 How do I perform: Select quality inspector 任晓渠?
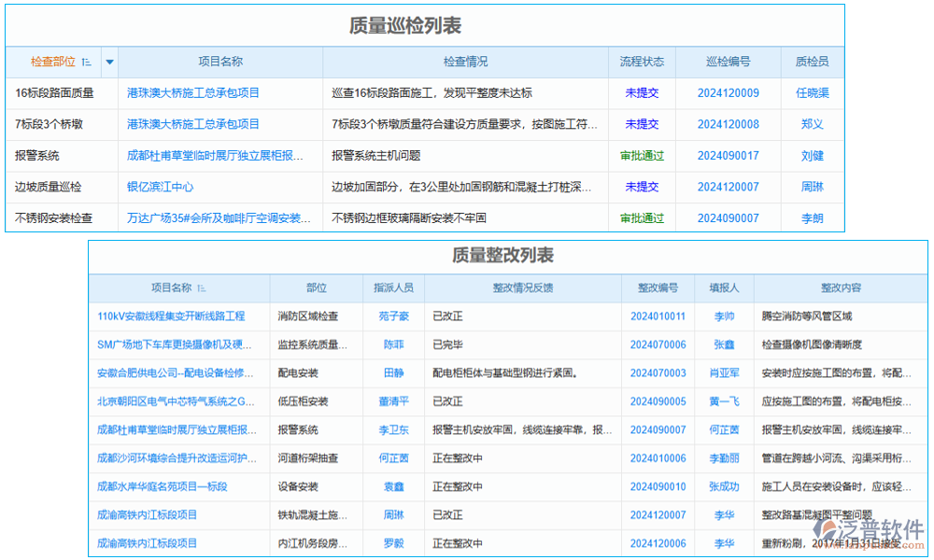pos(812,92)
